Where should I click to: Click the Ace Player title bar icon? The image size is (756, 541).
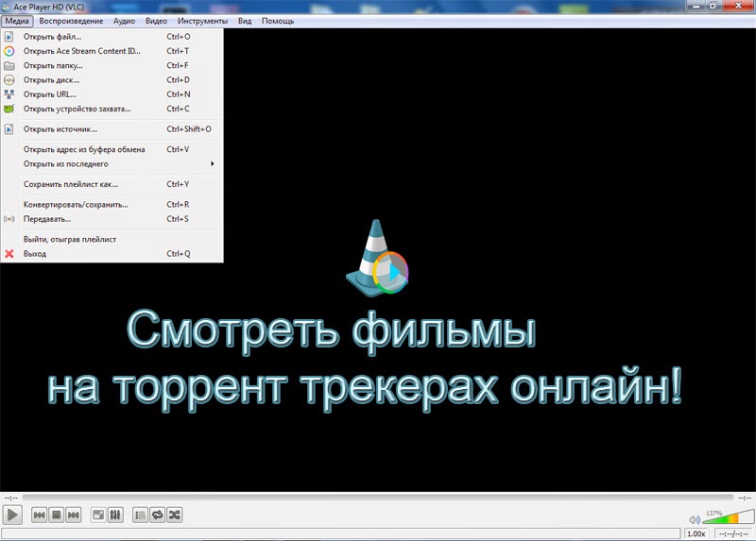(6, 7)
